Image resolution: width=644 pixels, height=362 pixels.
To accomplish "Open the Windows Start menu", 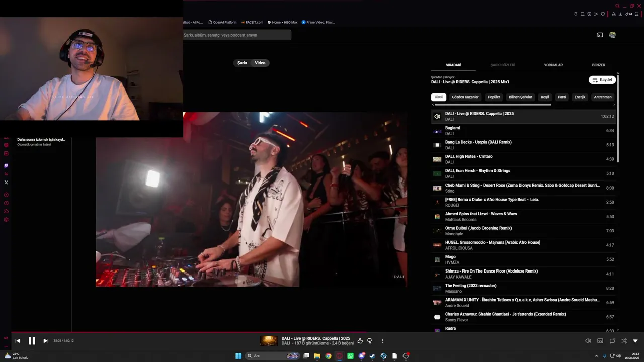I will point(238,356).
